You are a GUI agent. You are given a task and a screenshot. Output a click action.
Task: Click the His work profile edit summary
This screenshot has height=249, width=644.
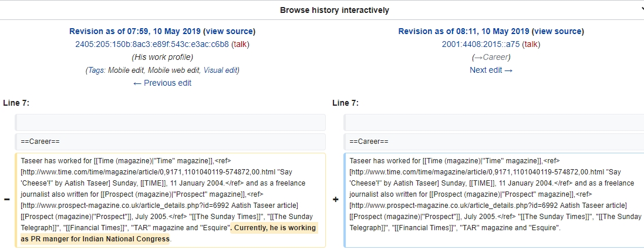pyautogui.click(x=162, y=57)
